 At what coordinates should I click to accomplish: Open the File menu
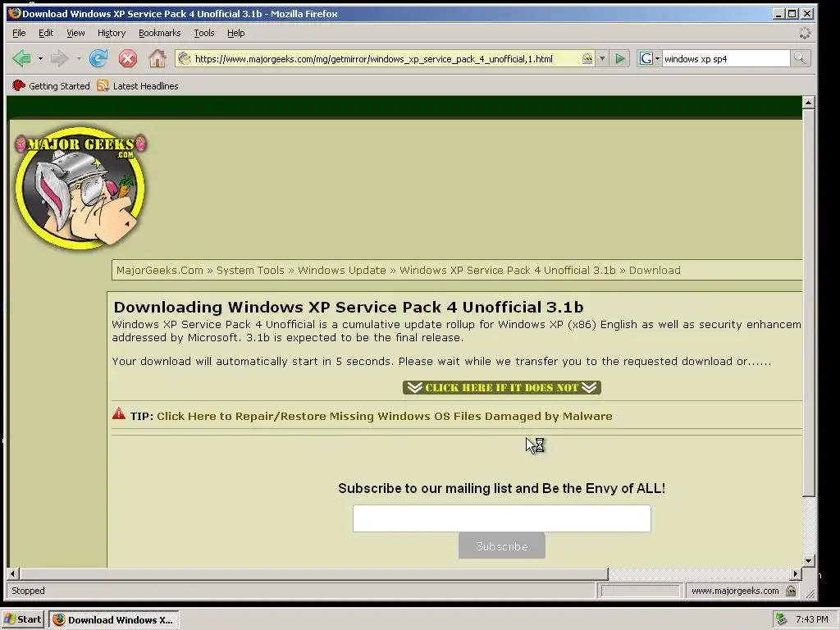(19, 33)
